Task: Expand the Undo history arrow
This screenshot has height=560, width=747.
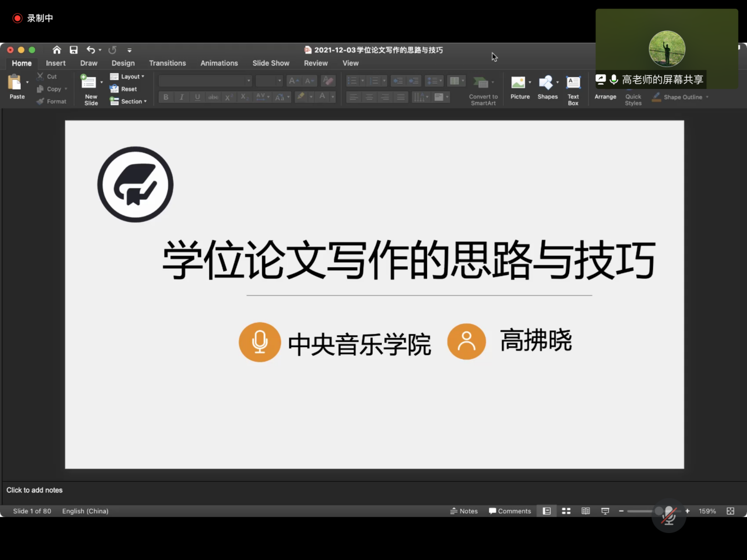Action: coord(100,50)
